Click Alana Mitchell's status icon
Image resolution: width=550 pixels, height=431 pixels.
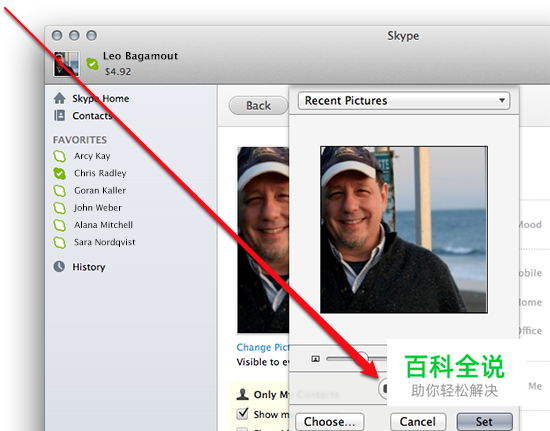pos(60,225)
